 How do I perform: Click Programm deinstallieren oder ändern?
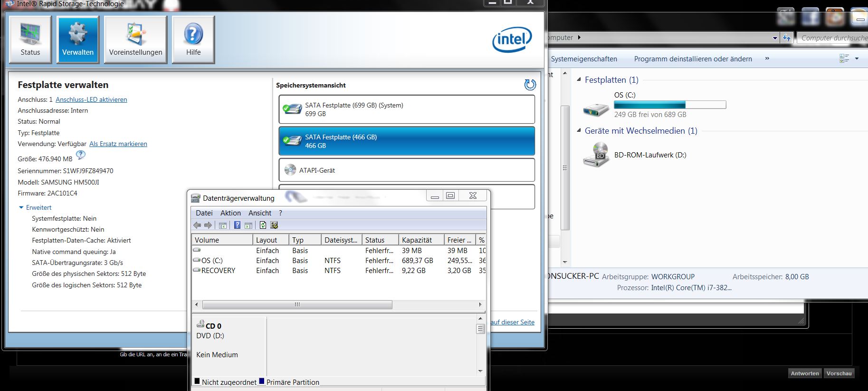693,59
